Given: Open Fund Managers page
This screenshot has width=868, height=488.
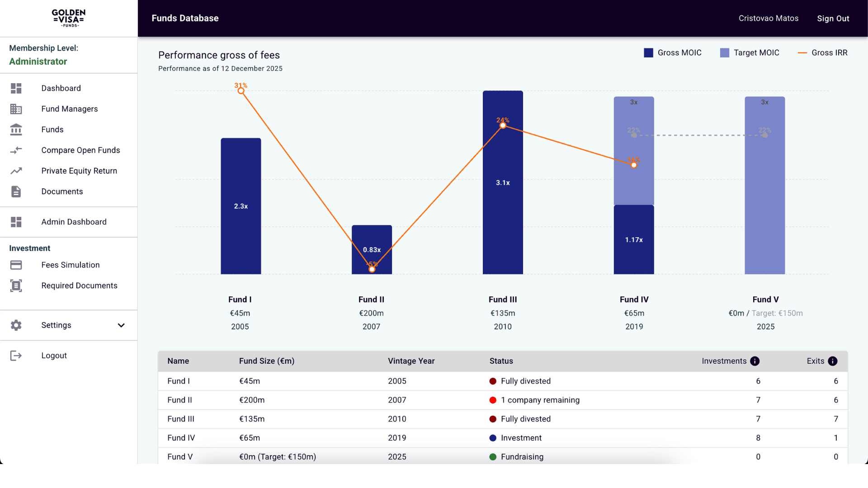Looking at the screenshot, I should [x=70, y=109].
